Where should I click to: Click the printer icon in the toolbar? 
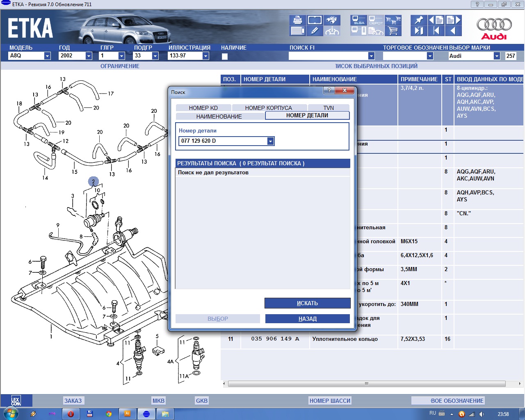(x=298, y=20)
